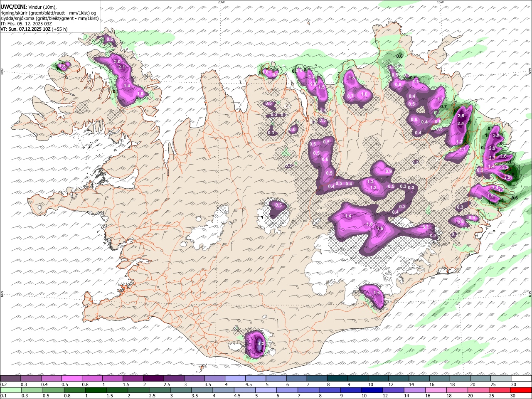Viewport: 532px width, 399px height.
Task: Click the 'Vindur (10m)' label in the header
Action: click(x=42, y=7)
